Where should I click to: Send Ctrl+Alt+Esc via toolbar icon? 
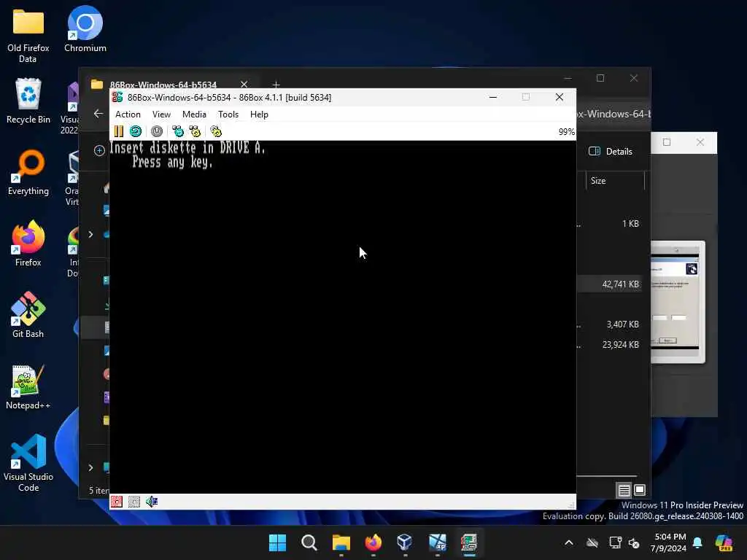tap(195, 131)
